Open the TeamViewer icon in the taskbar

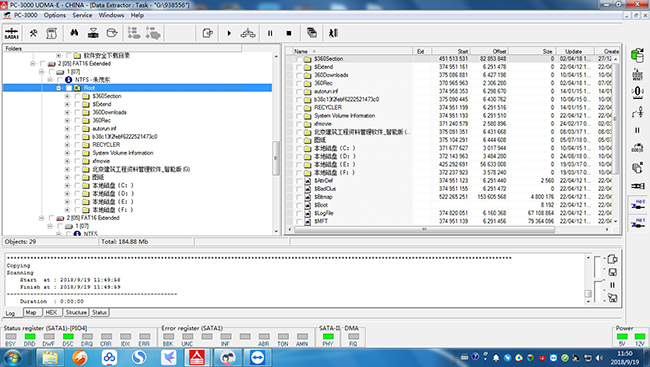258,357
